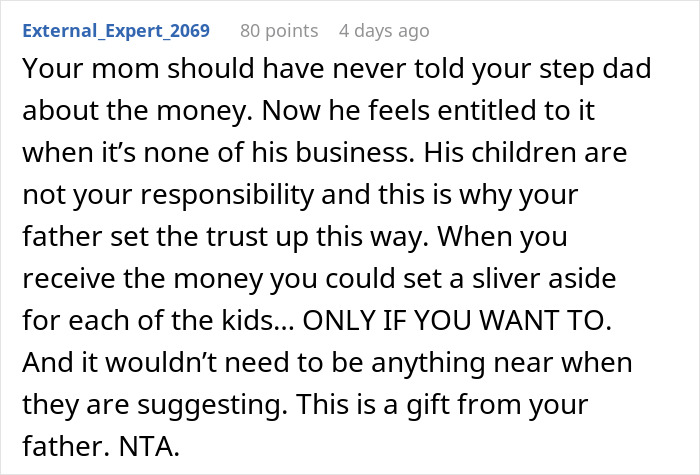This screenshot has height=475, width=700.
Task: Open the 4 days ago timestamp permalink
Action: [x=384, y=31]
